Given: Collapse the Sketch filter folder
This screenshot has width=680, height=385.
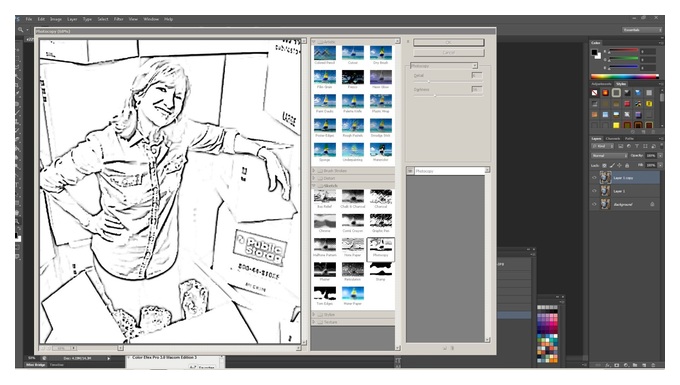Looking at the screenshot, I should pos(314,186).
